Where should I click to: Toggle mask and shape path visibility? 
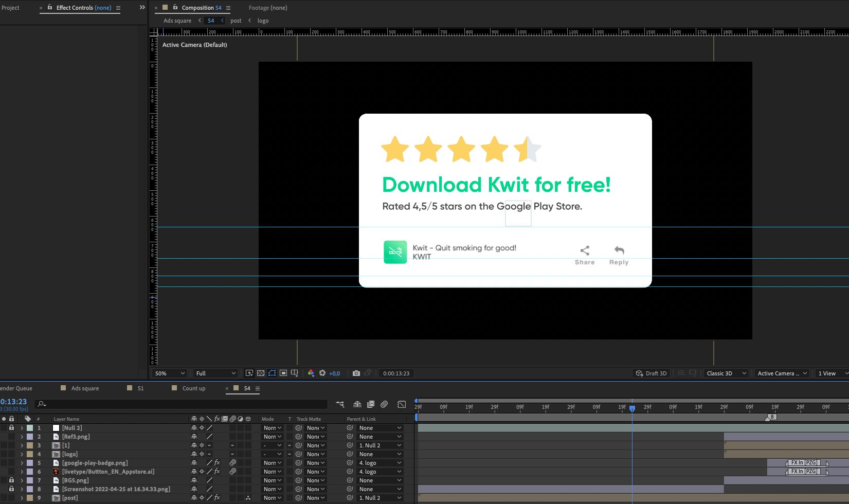pos(272,373)
